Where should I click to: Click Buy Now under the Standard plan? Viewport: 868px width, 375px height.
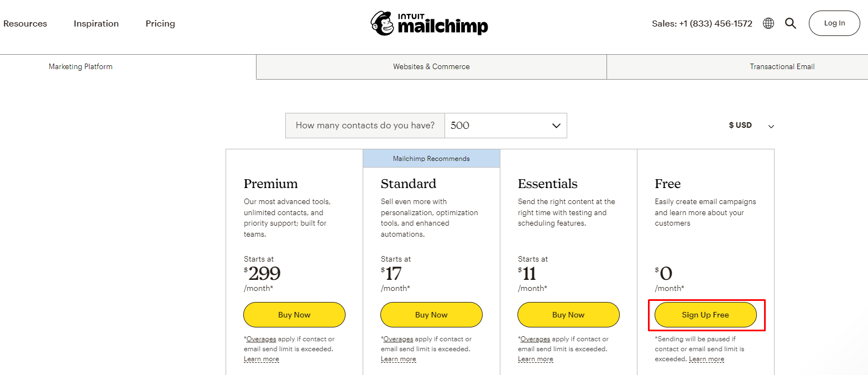point(431,315)
